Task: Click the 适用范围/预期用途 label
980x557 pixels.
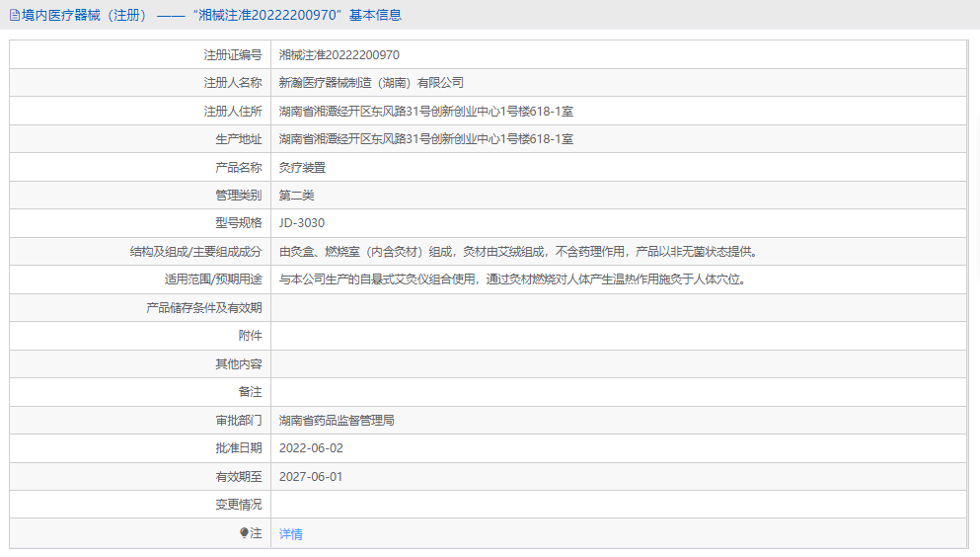Action: 213,279
